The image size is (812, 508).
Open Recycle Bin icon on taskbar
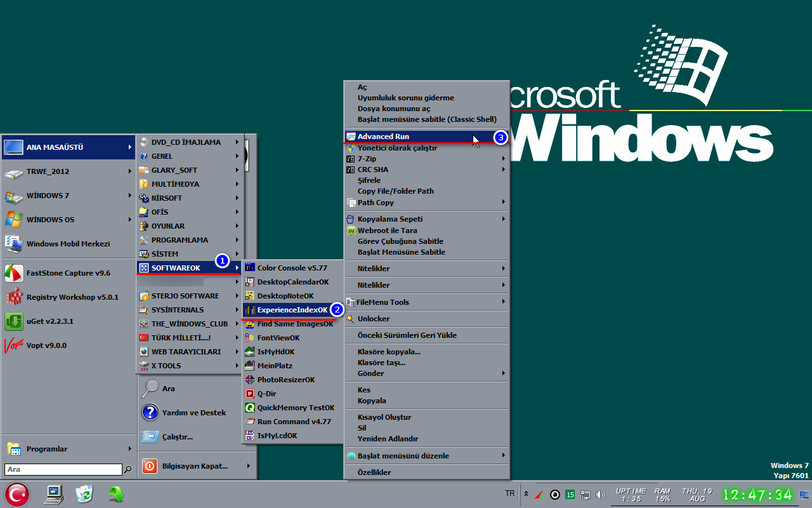84,494
